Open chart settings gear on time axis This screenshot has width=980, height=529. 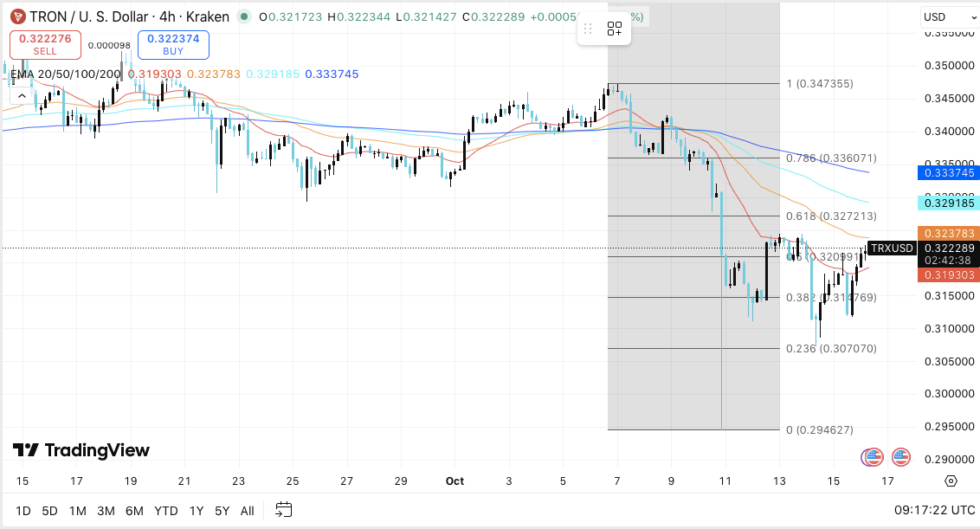pos(951,481)
